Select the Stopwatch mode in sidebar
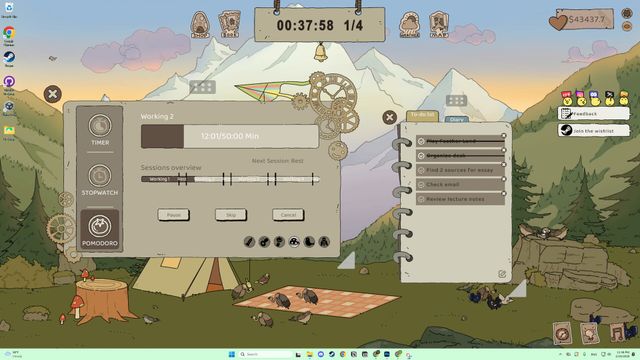This screenshot has width=640, height=360. pyautogui.click(x=100, y=180)
